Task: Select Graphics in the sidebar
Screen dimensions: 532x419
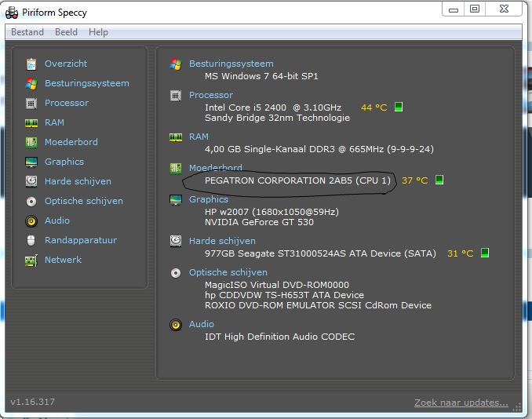Action: tap(64, 162)
